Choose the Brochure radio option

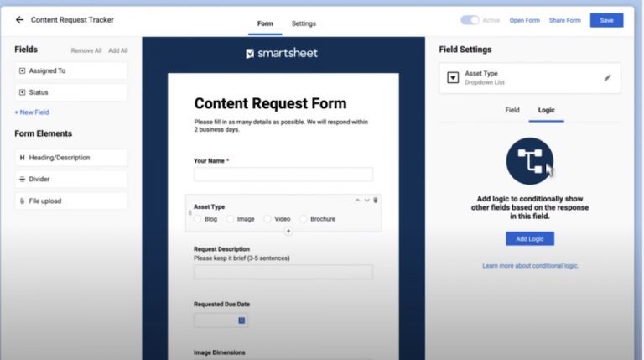tap(304, 219)
